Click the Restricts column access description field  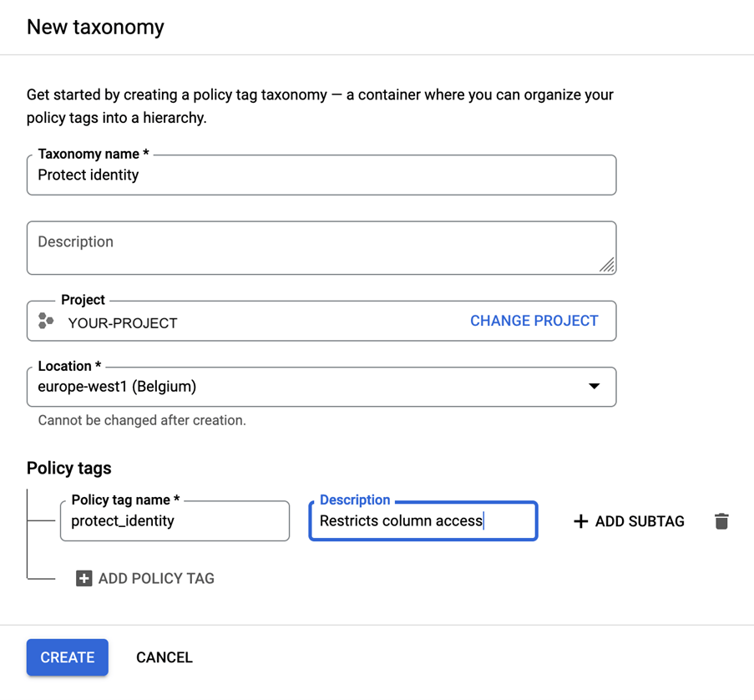coord(423,521)
